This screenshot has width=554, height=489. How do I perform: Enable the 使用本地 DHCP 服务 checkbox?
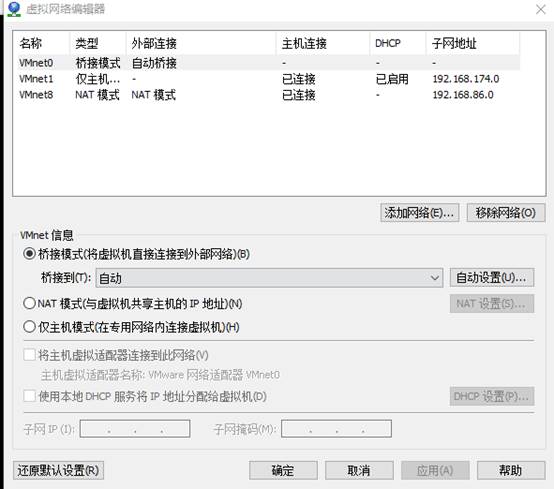(29, 396)
